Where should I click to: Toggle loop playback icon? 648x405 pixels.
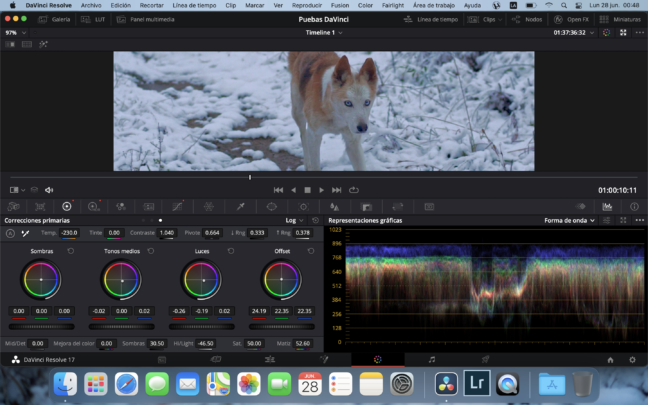tap(354, 189)
